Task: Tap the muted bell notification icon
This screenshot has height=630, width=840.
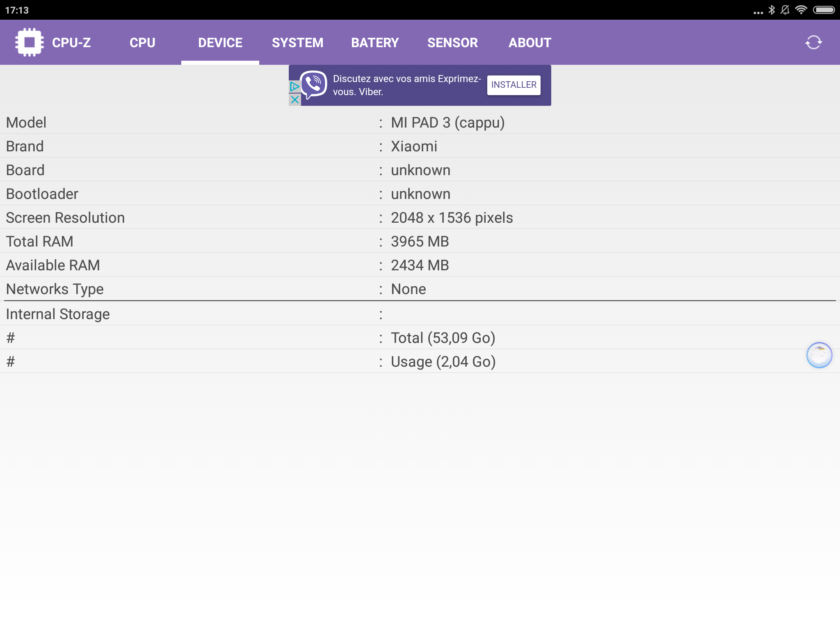Action: (785, 10)
